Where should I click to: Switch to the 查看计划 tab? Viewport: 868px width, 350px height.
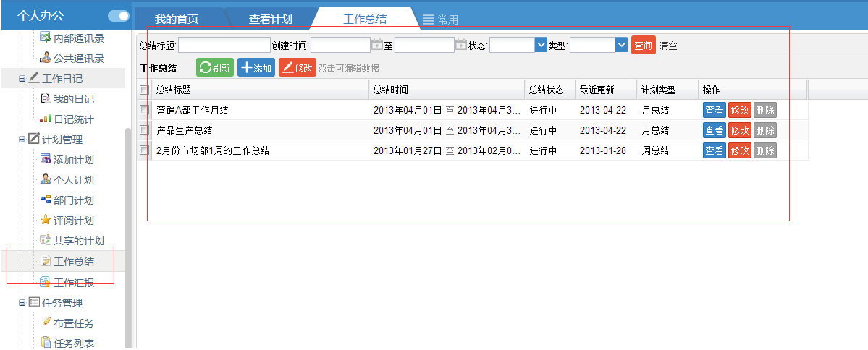270,20
